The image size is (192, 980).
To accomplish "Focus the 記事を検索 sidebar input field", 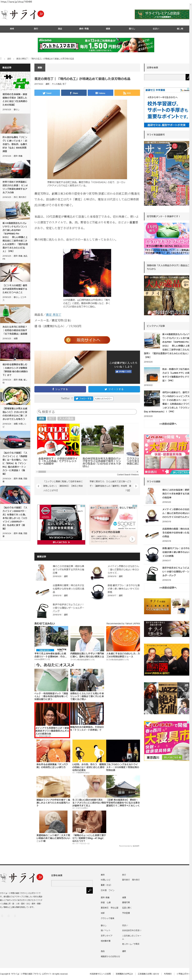I will (165, 77).
